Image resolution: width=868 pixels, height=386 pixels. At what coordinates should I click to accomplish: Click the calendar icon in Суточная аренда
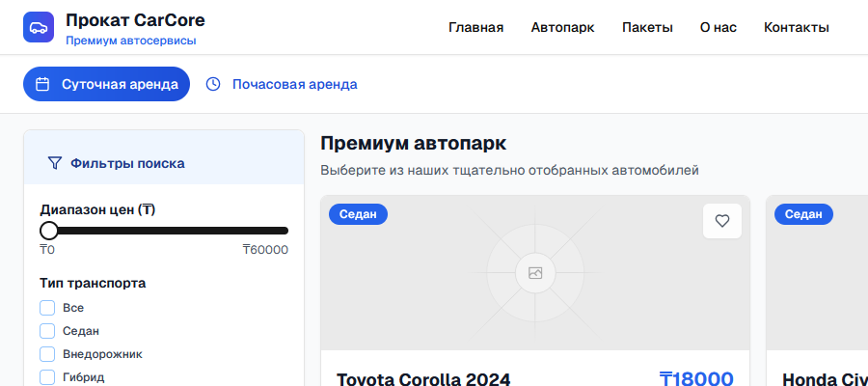point(42,84)
